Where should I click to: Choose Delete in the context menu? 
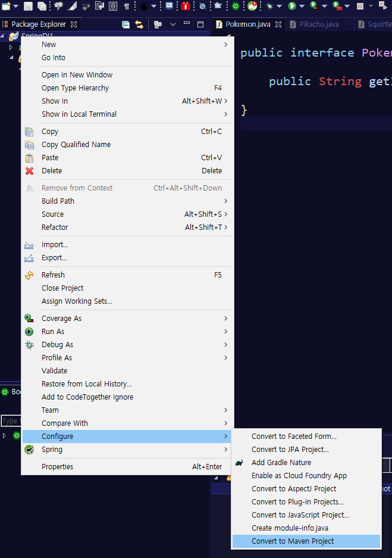128,171
